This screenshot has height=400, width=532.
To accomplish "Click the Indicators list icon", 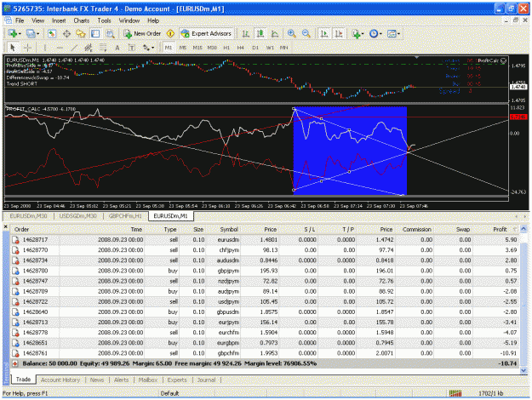I will click(356, 33).
